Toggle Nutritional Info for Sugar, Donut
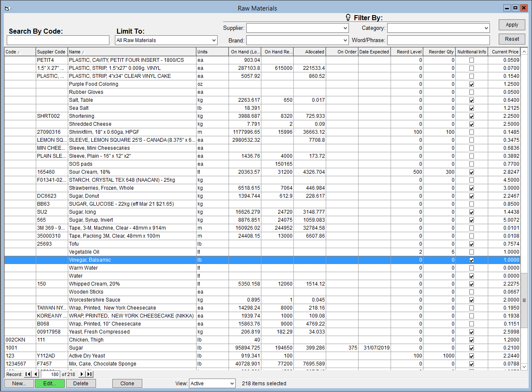Viewport: 532px width, 392px height. point(472,196)
